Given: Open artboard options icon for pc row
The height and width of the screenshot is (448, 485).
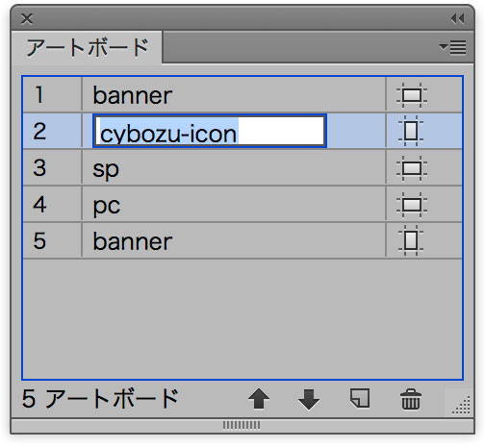Looking at the screenshot, I should 412,205.
